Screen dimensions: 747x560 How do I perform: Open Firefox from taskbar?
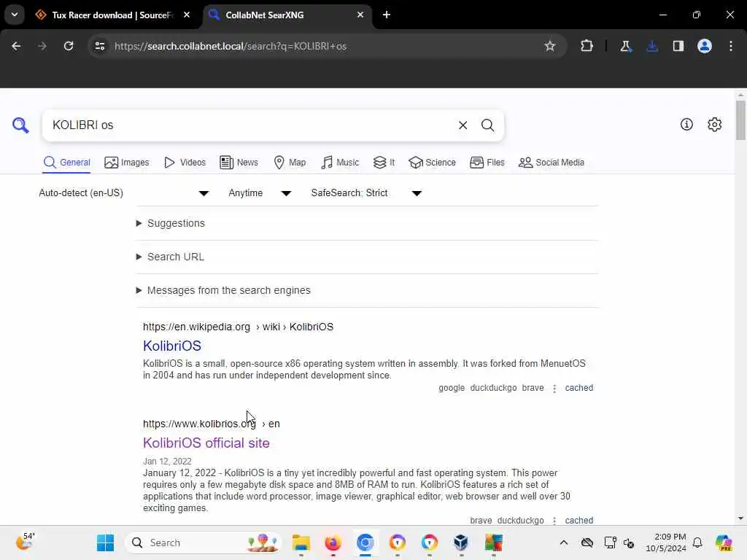pos(333,542)
